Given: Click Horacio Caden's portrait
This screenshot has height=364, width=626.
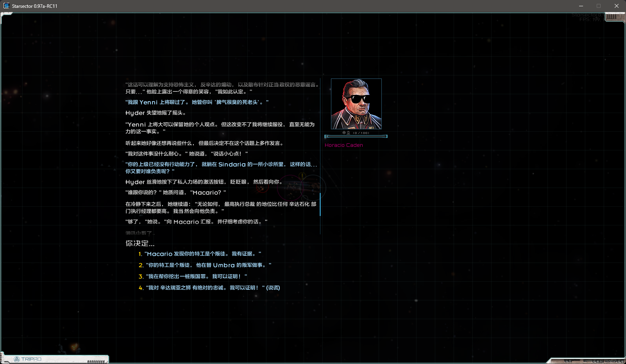Looking at the screenshot, I should pos(356,104).
